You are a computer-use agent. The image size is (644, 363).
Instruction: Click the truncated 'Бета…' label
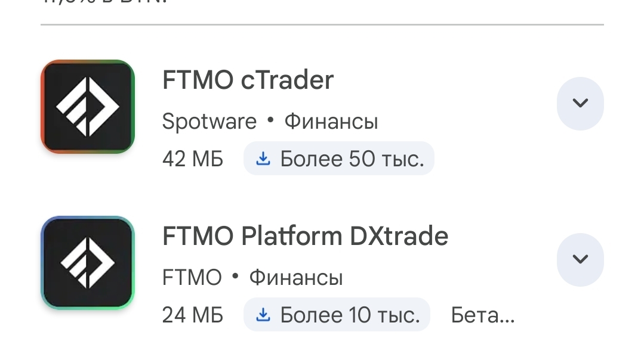click(x=482, y=315)
